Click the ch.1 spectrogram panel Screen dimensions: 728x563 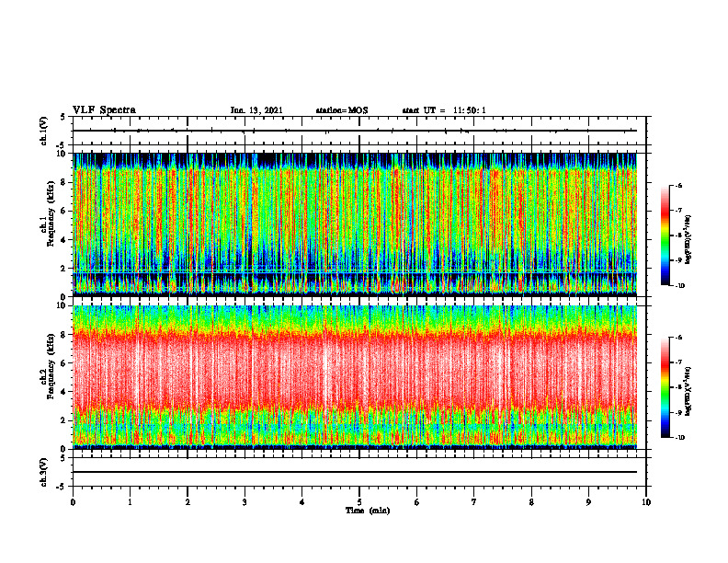tap(355, 224)
